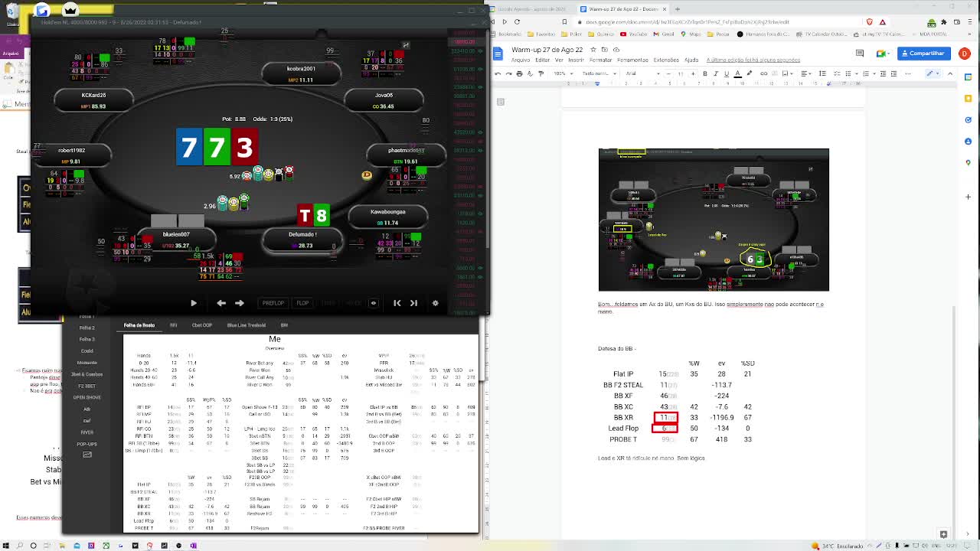Open editing mode pencil dropdown in Docs
The image size is (980, 551).
pyautogui.click(x=933, y=74)
